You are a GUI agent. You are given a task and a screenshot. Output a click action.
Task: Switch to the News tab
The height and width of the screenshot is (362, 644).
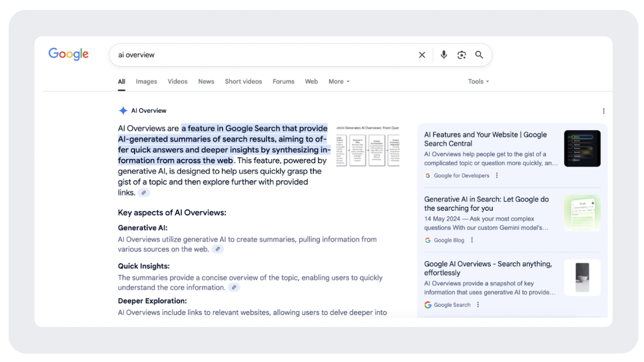point(206,81)
